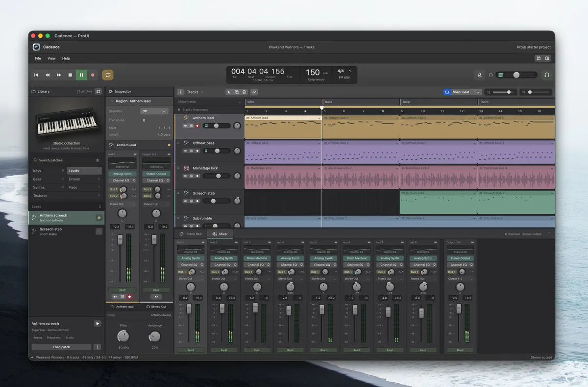
Task: Click Bus 2 send on Inspector Inst 1
Action: point(114,196)
